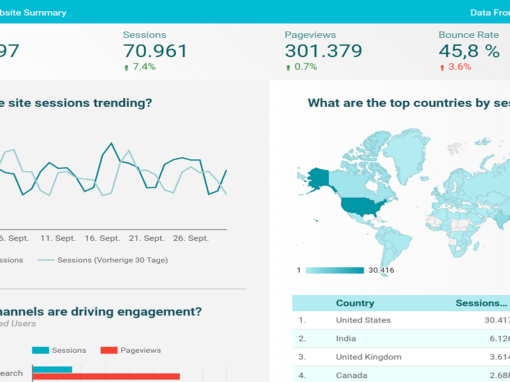Click the channels driving engagement chart title
This screenshot has height=382, width=510.
click(x=101, y=312)
